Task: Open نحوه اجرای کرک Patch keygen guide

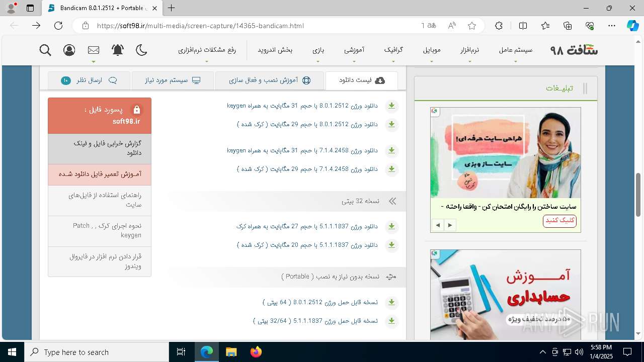Action: coord(100,231)
